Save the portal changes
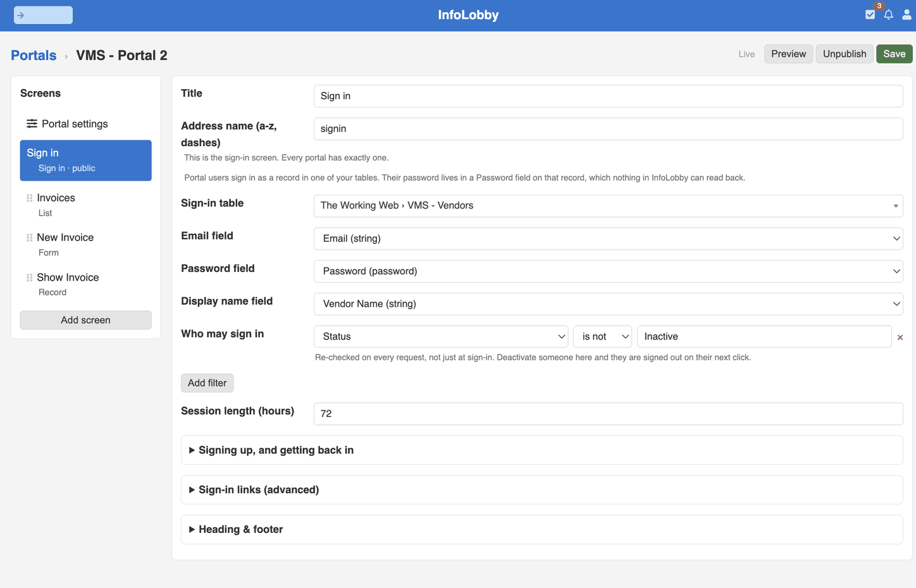This screenshot has width=916, height=588. tap(894, 54)
